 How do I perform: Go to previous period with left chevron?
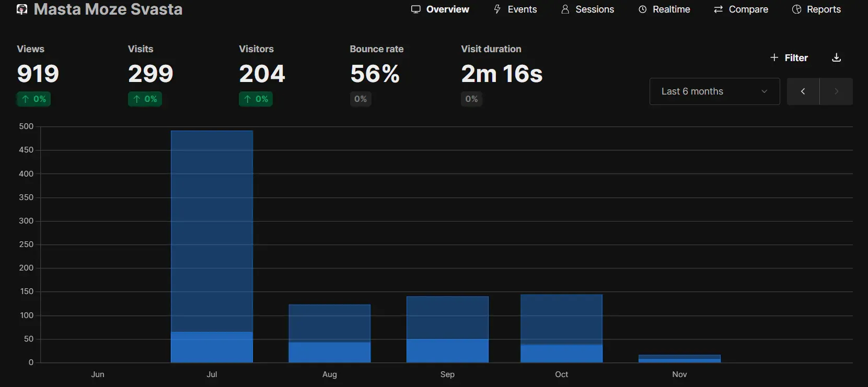(x=803, y=91)
